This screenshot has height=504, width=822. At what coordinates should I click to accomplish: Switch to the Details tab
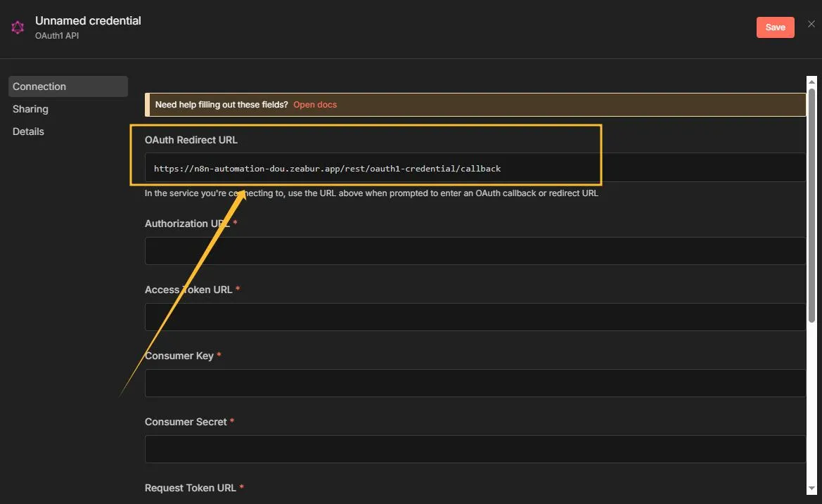tap(28, 131)
